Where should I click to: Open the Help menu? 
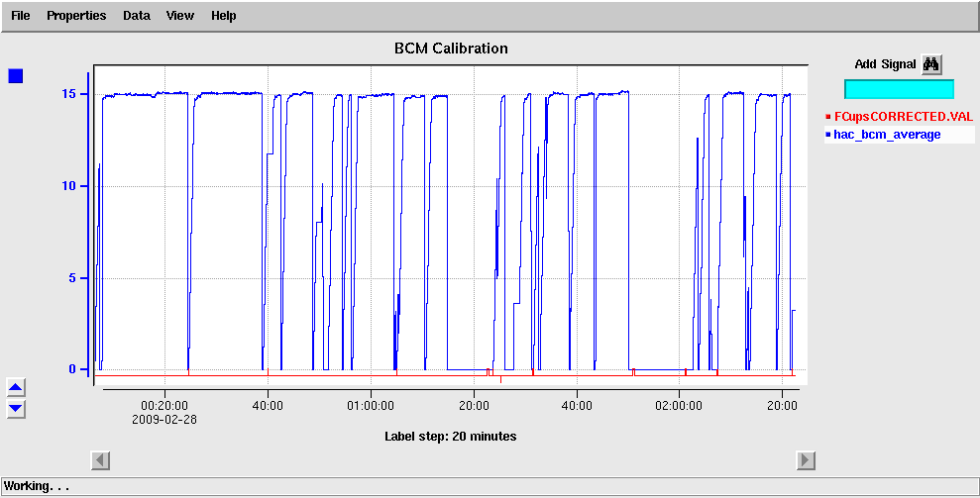223,16
